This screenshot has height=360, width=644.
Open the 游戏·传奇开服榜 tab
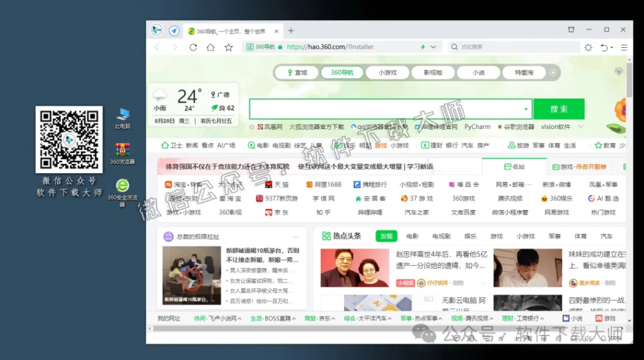[x=579, y=166]
